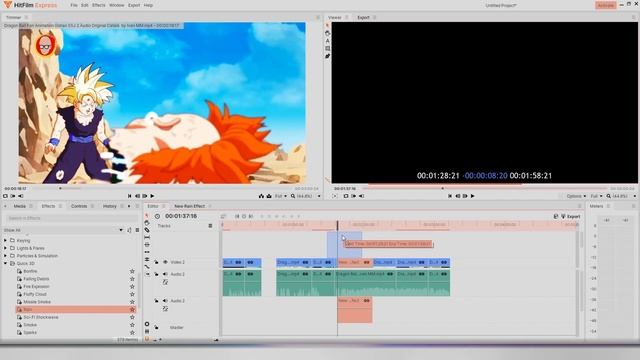Open the File menu
This screenshot has height=360, width=640.
pos(73,5)
